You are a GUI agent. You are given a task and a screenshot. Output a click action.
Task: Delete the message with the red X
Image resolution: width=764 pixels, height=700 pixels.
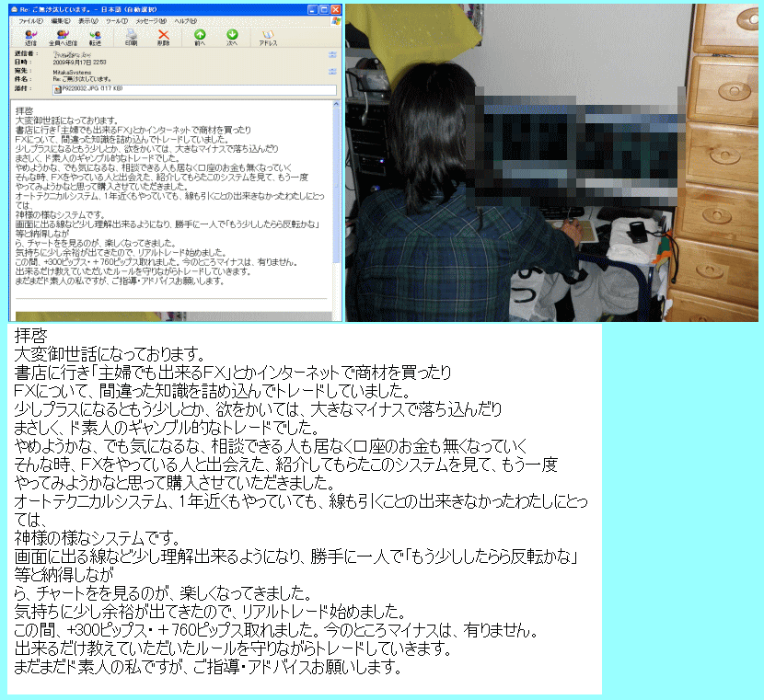pyautogui.click(x=163, y=37)
